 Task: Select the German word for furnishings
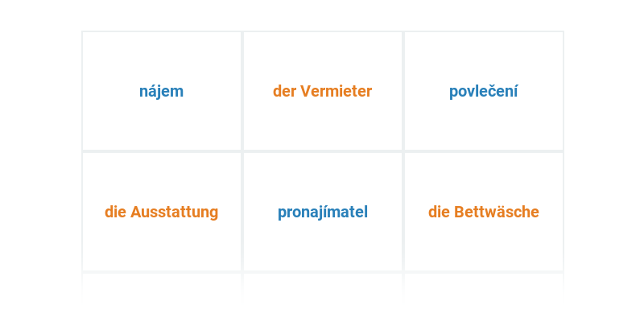tap(161, 212)
